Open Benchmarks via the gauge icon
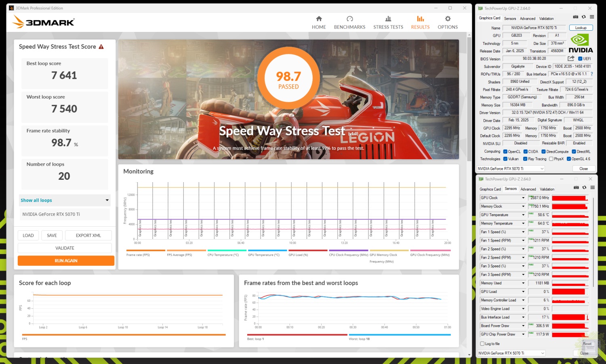 click(350, 19)
